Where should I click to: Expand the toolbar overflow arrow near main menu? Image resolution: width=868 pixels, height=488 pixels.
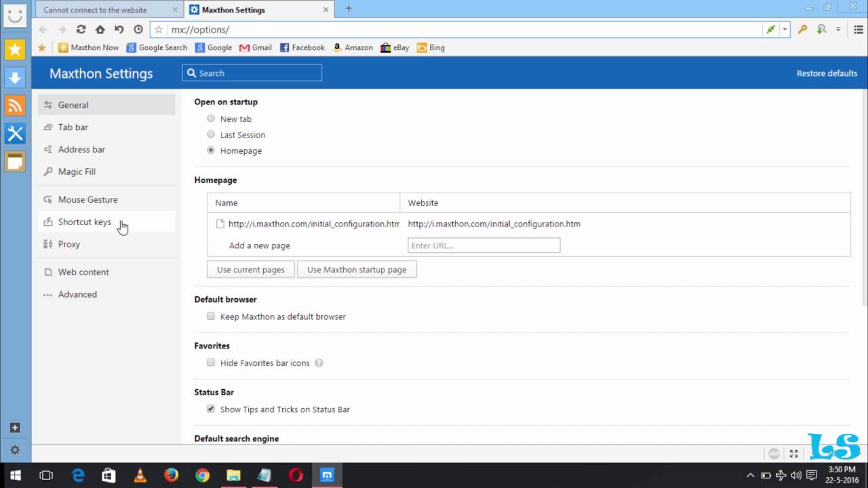point(838,29)
